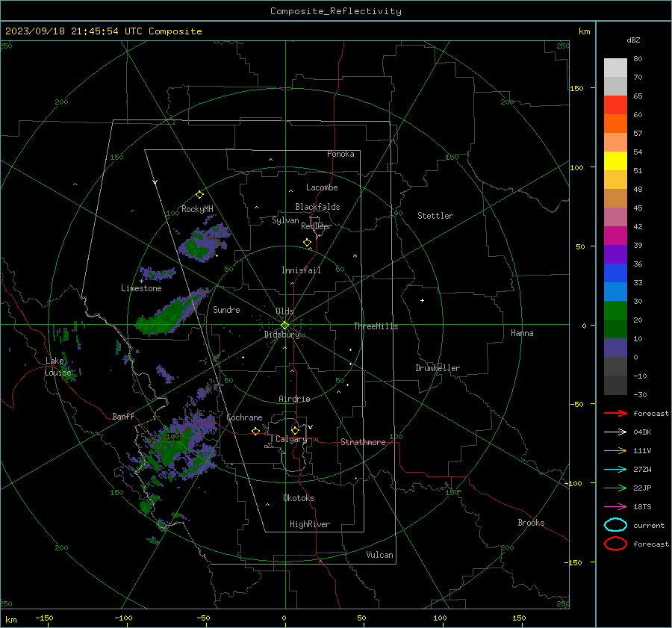Click the green 22JP arrow in legend
This screenshot has height=628, width=672.
[615, 488]
